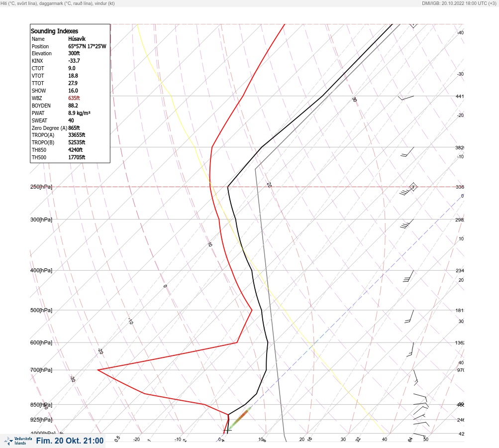Select the BOYDEN value '88.2'

point(73,106)
